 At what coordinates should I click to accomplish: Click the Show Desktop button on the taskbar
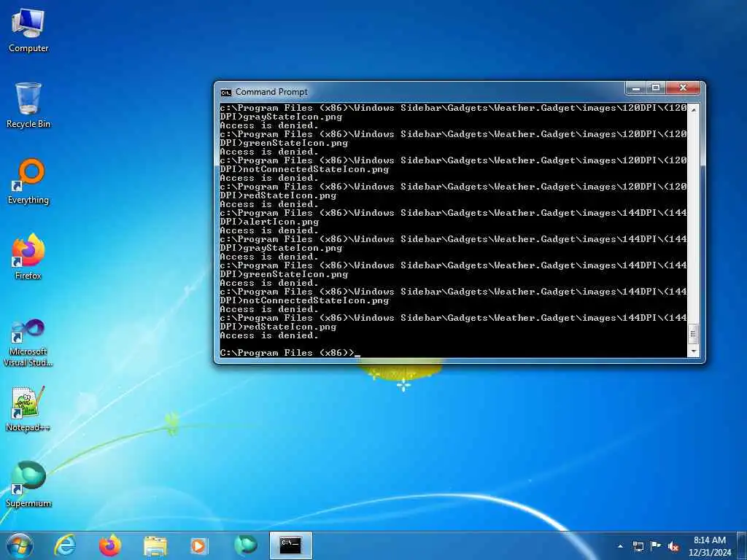point(742,545)
